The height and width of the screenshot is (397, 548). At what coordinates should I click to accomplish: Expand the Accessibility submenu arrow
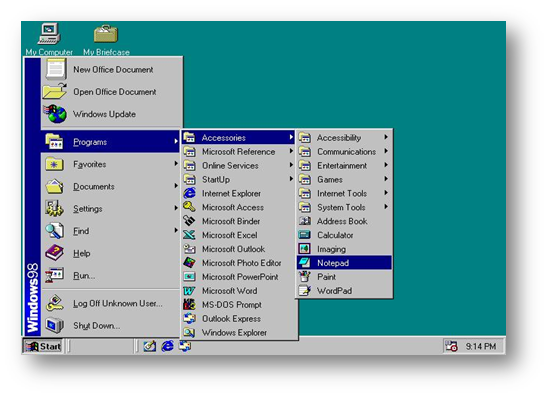[386, 137]
